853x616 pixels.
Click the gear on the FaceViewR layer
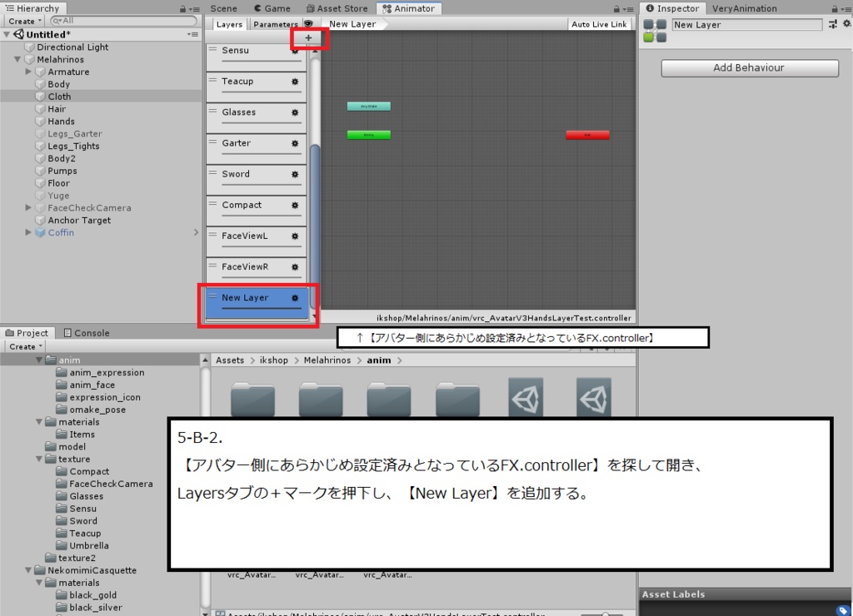(294, 266)
